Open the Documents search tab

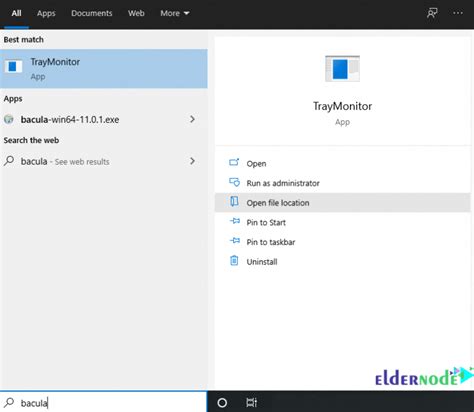pyautogui.click(x=92, y=13)
